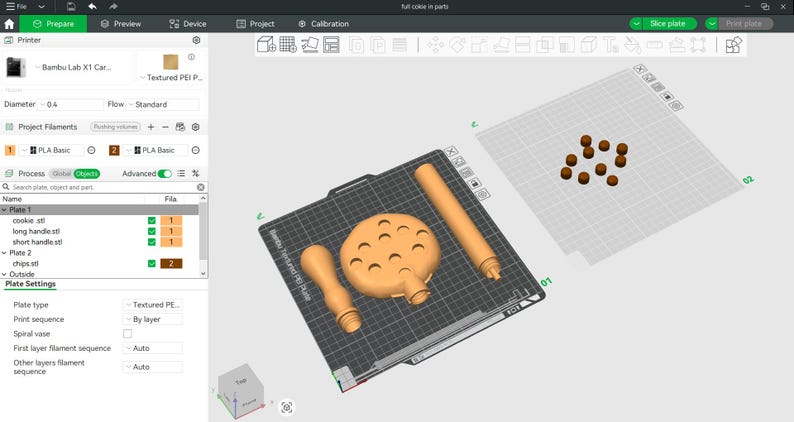Click the Home icon
This screenshot has height=422, width=794.
tap(9, 24)
